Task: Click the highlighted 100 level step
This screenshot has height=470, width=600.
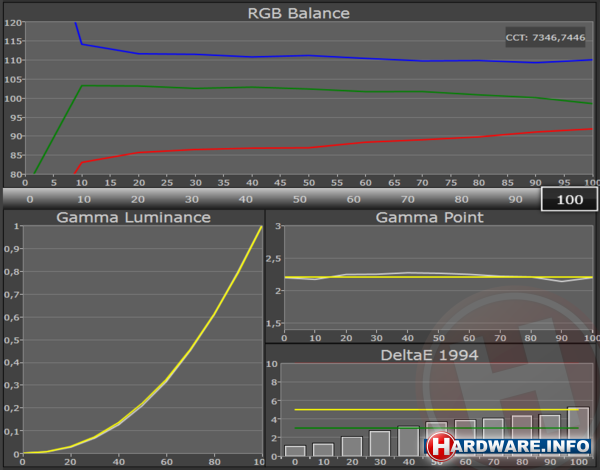Action: coord(569,199)
